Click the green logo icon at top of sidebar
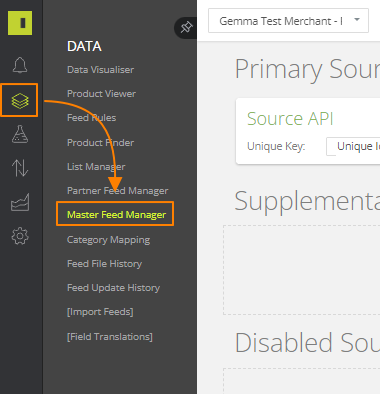The height and width of the screenshot is (394, 380). tap(20, 23)
